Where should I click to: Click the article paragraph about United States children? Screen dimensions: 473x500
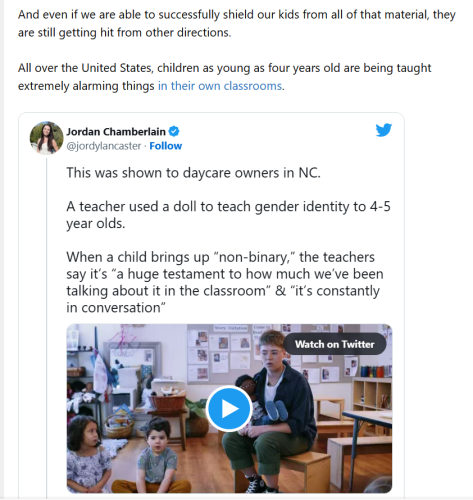[225, 77]
